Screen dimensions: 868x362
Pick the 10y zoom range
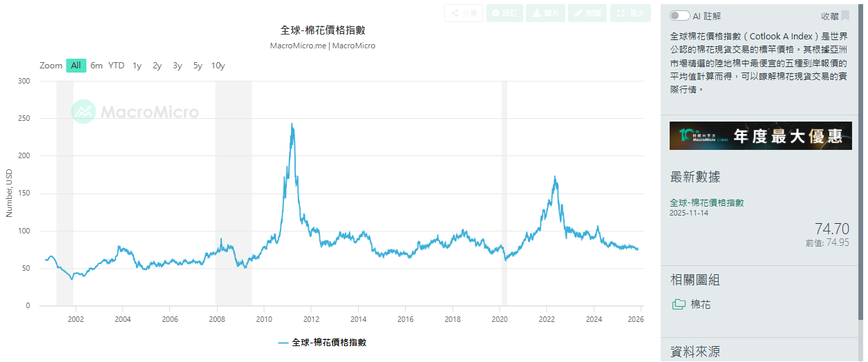click(218, 66)
